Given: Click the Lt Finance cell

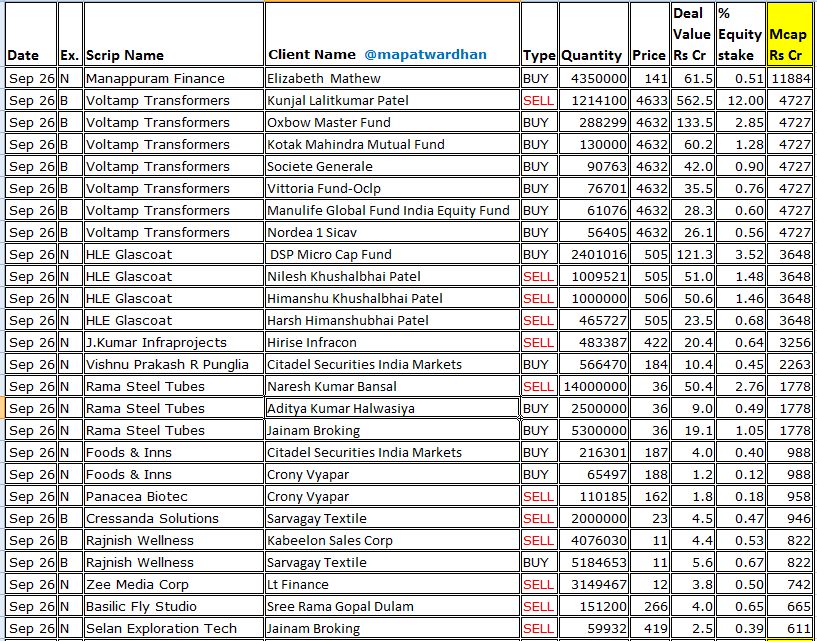Looking at the screenshot, I should [x=392, y=584].
